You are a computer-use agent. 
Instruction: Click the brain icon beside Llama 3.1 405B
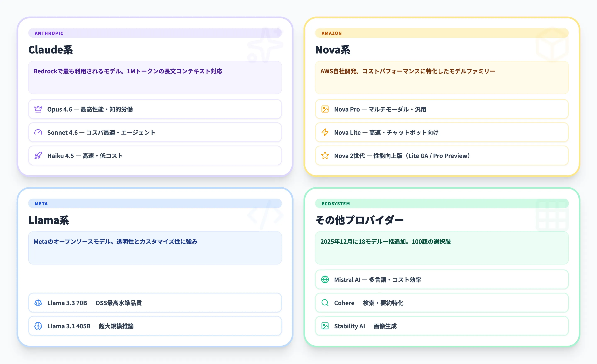38,326
